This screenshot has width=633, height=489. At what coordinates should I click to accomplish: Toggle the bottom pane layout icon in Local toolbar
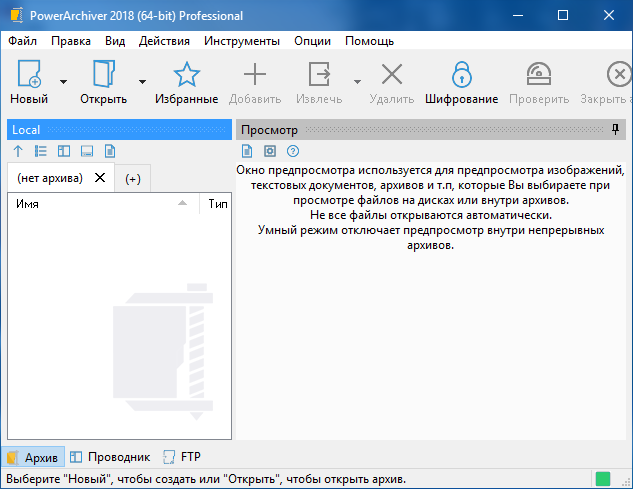tap(87, 151)
